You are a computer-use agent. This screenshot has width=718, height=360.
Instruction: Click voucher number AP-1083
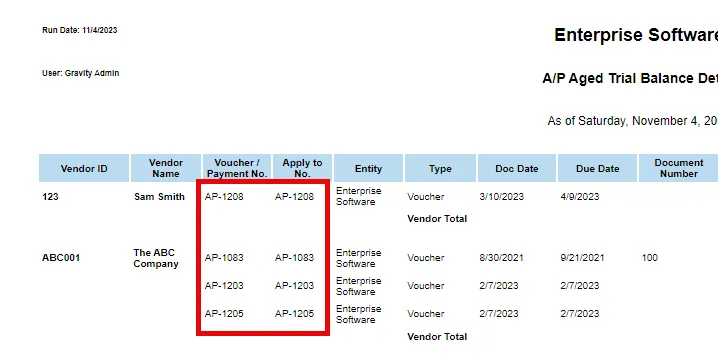click(224, 257)
